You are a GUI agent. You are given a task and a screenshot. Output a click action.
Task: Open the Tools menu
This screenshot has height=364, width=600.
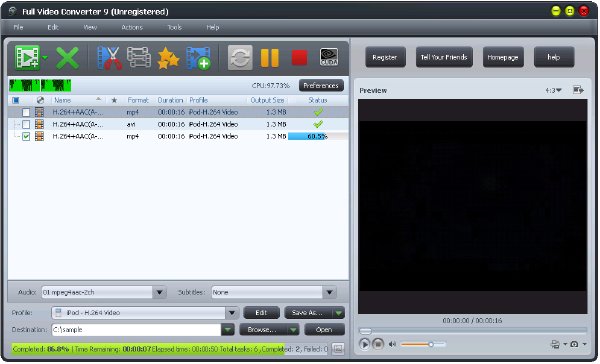[x=174, y=27]
